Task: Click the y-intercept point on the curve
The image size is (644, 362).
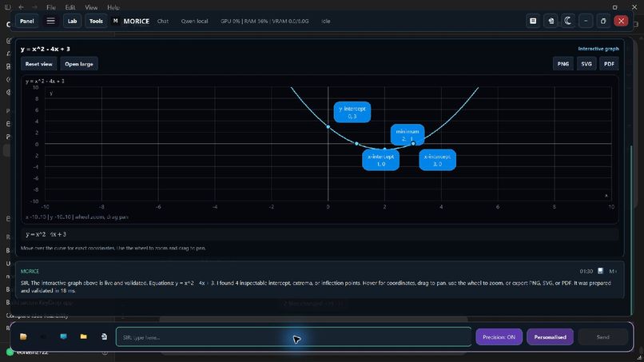Action: pyautogui.click(x=328, y=126)
